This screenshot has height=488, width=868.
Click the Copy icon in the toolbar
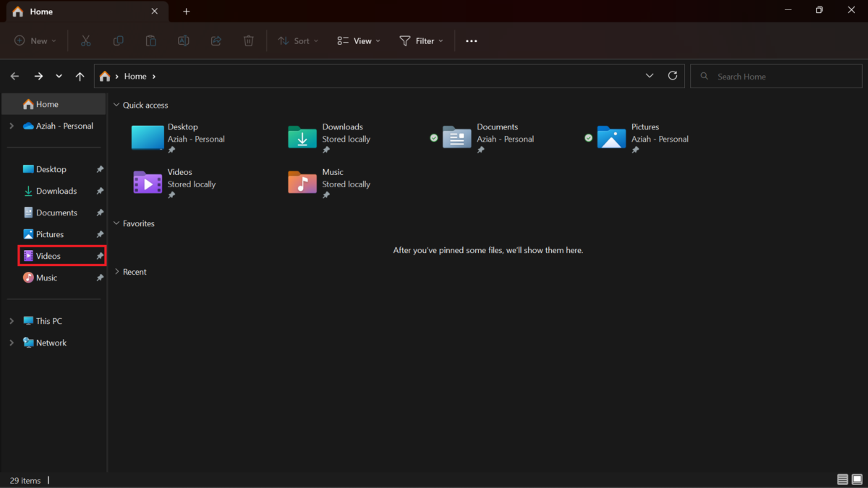click(x=118, y=40)
